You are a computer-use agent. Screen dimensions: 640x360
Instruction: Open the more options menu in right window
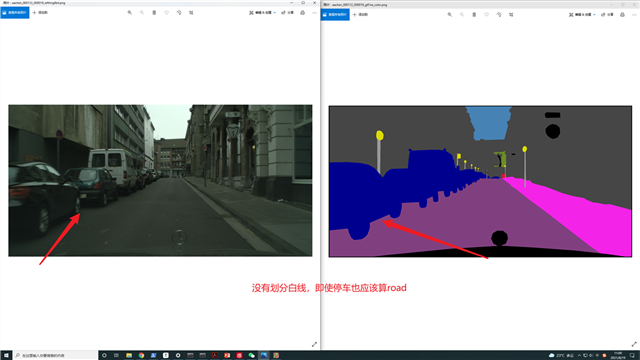[x=634, y=14]
